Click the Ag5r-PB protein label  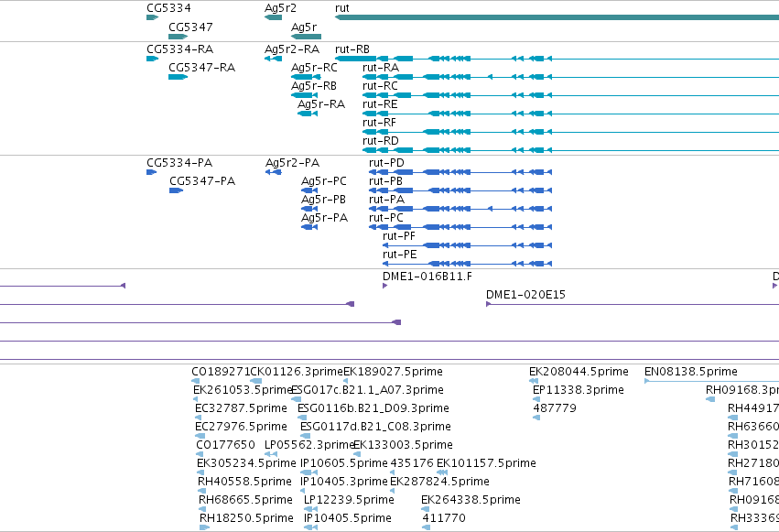click(323, 200)
